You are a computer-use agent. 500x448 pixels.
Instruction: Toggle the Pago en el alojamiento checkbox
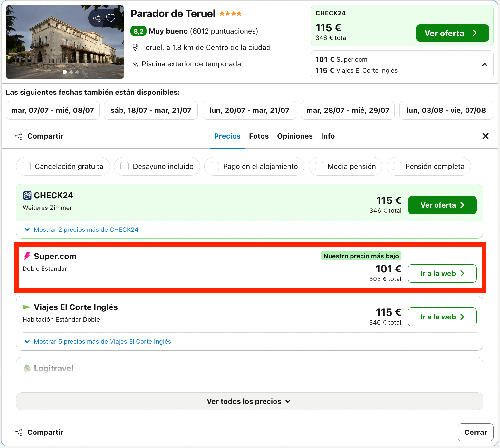(x=215, y=166)
